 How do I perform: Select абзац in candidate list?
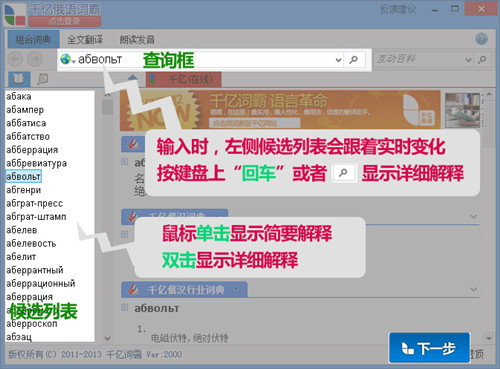tap(19, 337)
